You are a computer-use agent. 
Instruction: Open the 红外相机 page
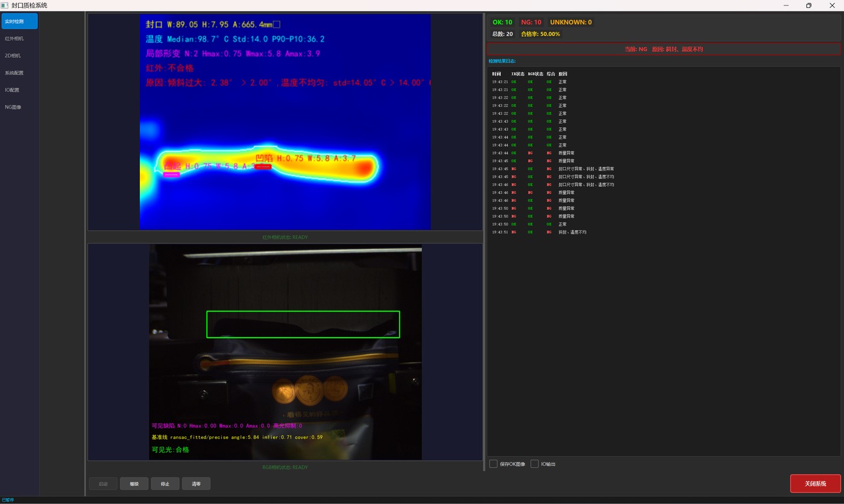tap(20, 39)
